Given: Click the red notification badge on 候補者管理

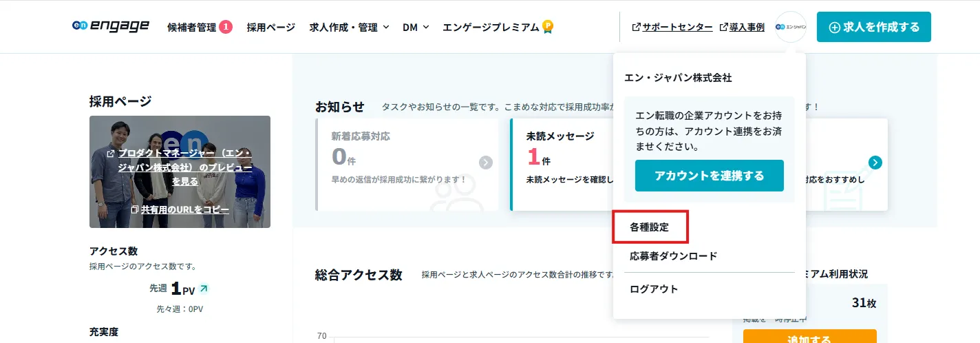Looking at the screenshot, I should pos(226,27).
